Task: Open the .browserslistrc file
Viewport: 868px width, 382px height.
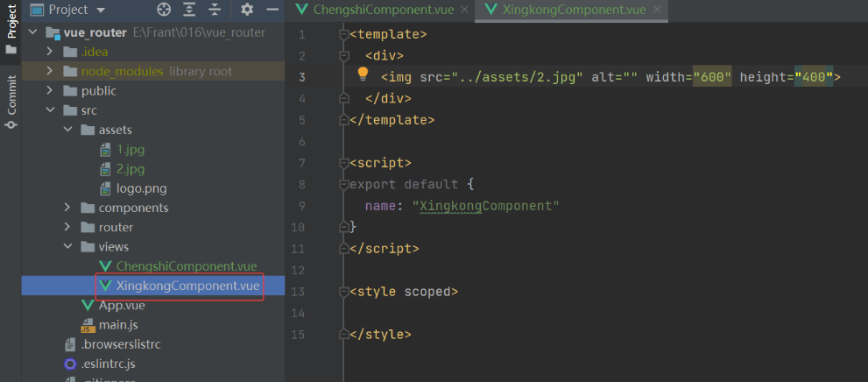Action: 121,344
